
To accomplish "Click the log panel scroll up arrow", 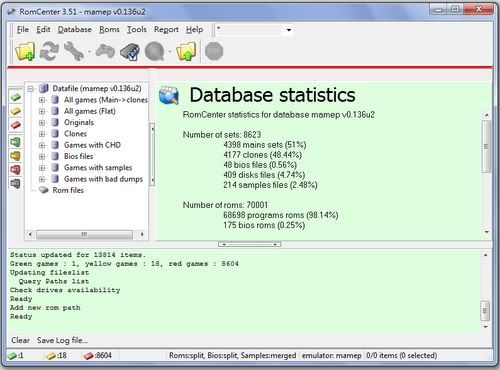I will point(485,256).
